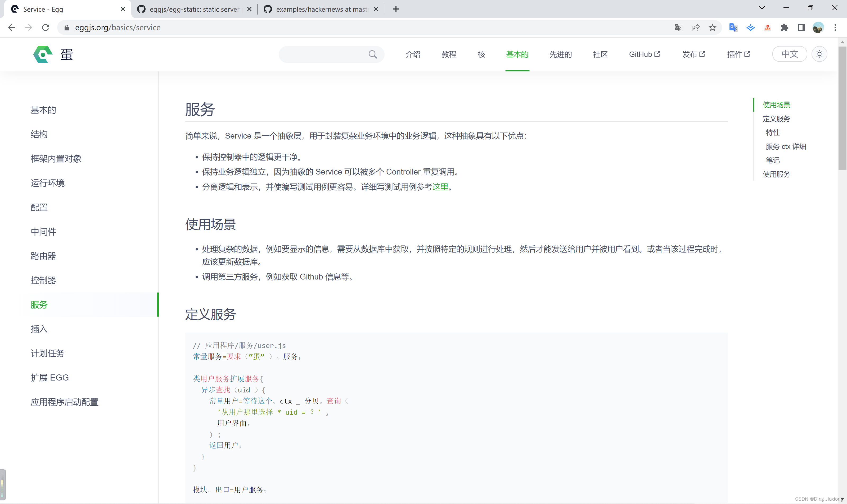The image size is (847, 504).
Task: Click the 控制器 sidebar tree item
Action: (x=43, y=280)
